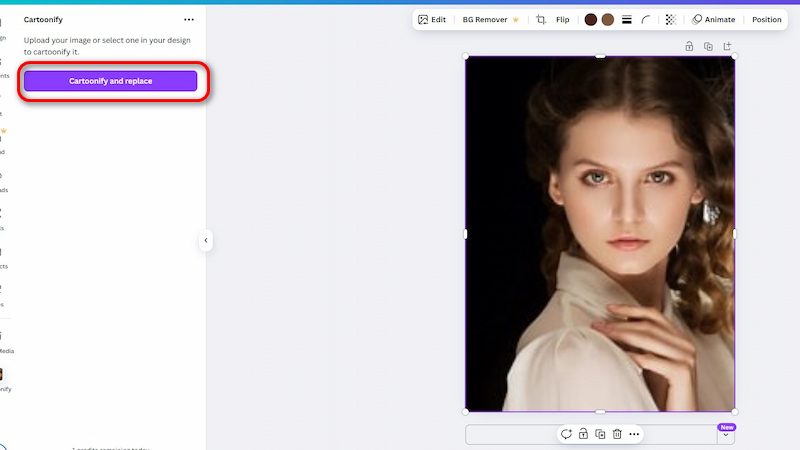Click the Animate button

[x=713, y=19]
